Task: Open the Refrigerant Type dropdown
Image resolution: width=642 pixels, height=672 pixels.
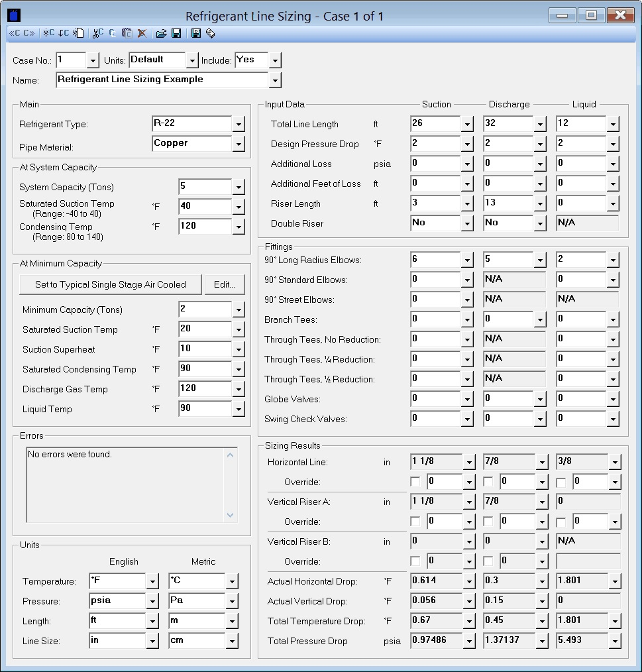Action: [239, 124]
